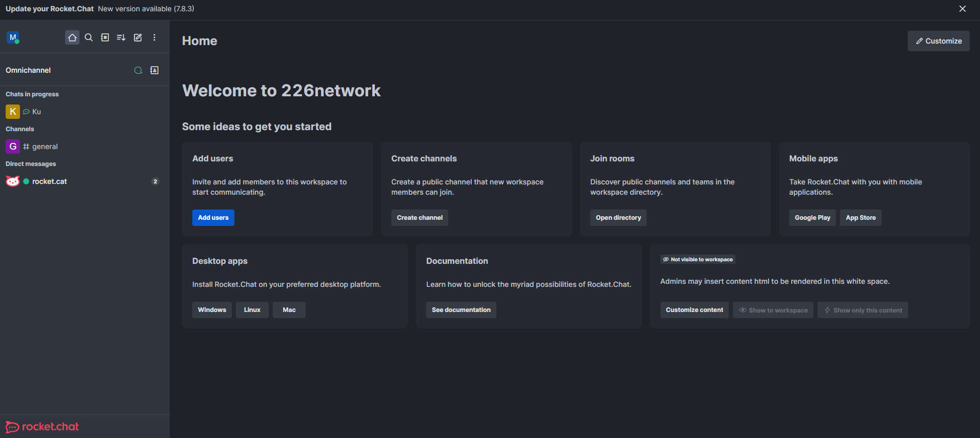The width and height of the screenshot is (980, 438).
Task: Dismiss the update banner with X
Action: click(963, 9)
